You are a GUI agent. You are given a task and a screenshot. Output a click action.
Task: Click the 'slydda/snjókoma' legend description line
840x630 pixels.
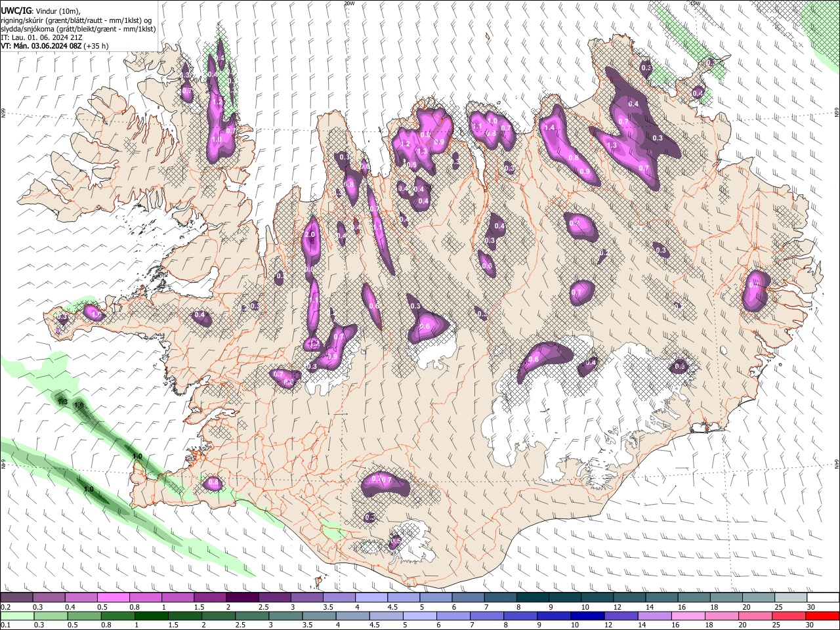pyautogui.click(x=79, y=29)
